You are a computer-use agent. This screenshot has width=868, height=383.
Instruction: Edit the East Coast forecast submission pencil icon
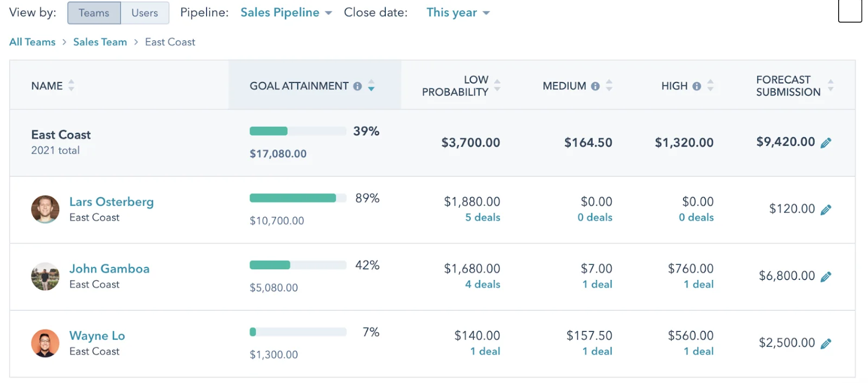(826, 142)
